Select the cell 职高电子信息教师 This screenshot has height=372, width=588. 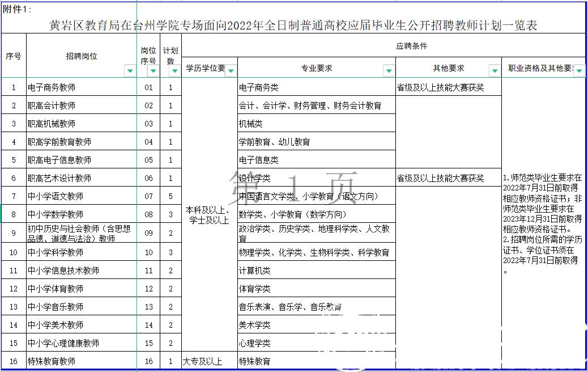pos(82,160)
